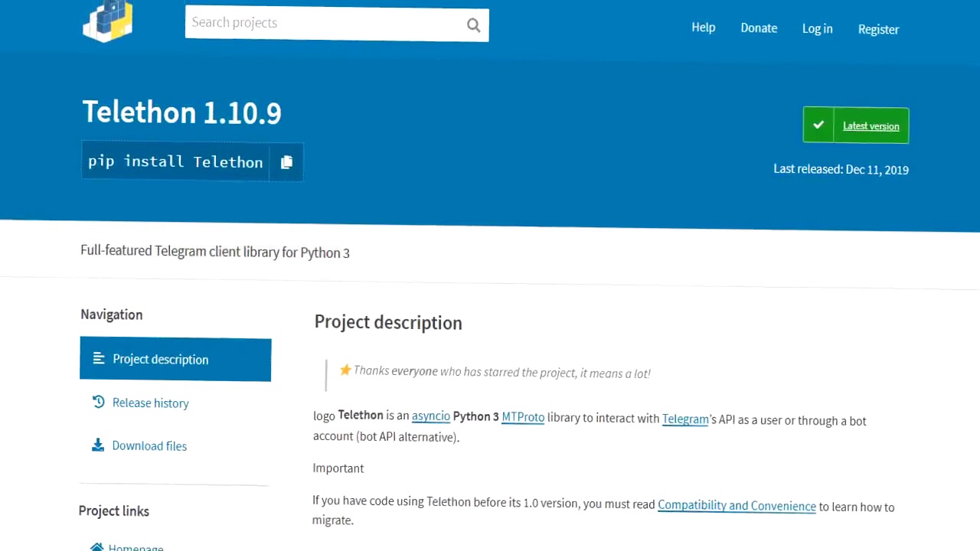Follow the asyncio link
This screenshot has height=551, width=980.
coord(431,416)
